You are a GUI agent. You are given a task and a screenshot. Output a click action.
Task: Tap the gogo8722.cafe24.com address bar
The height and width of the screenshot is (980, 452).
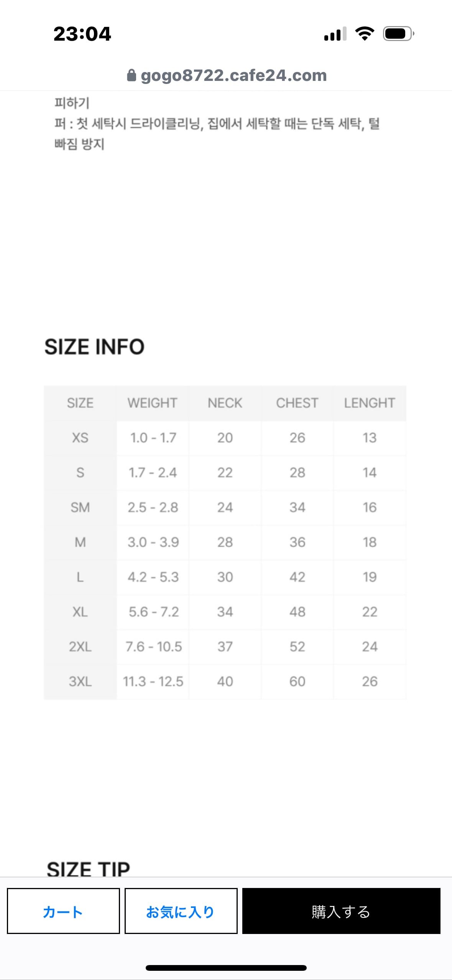coord(233,76)
